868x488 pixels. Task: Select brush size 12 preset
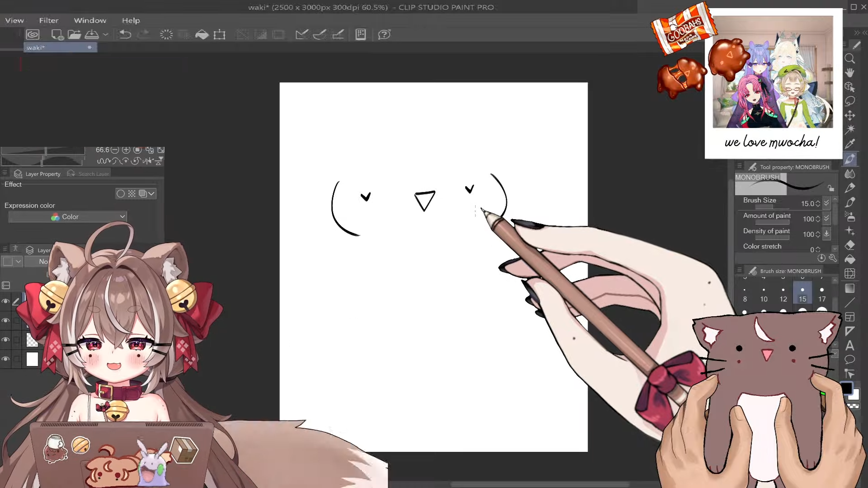(783, 294)
